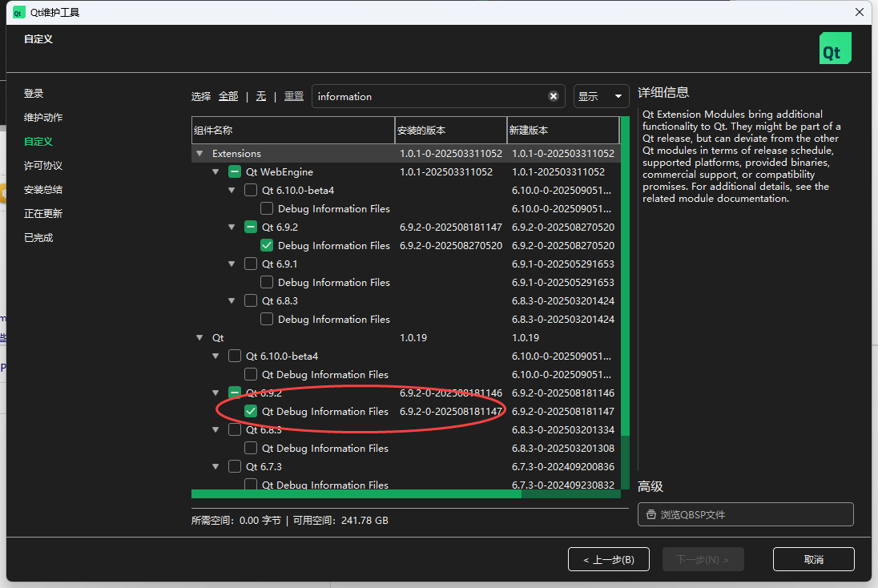Viewport: 878px width, 588px height.
Task: Click the 取消 cancel button
Action: click(x=814, y=559)
